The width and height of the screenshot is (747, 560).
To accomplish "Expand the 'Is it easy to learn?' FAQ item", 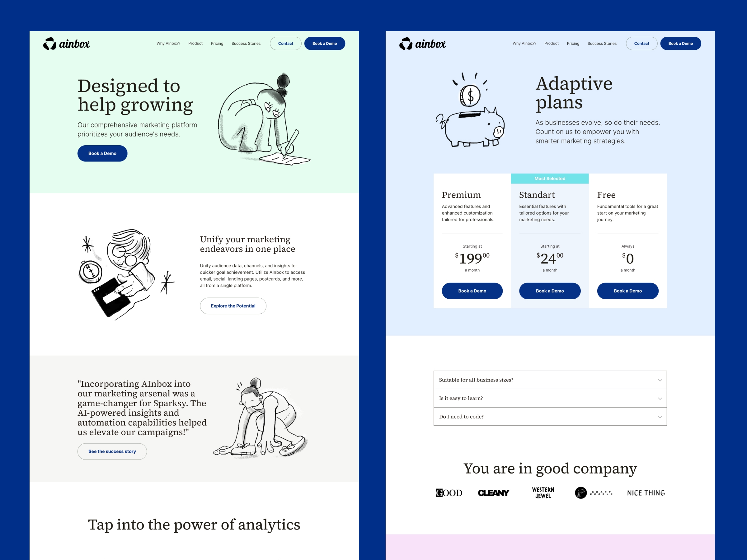I will pyautogui.click(x=549, y=398).
